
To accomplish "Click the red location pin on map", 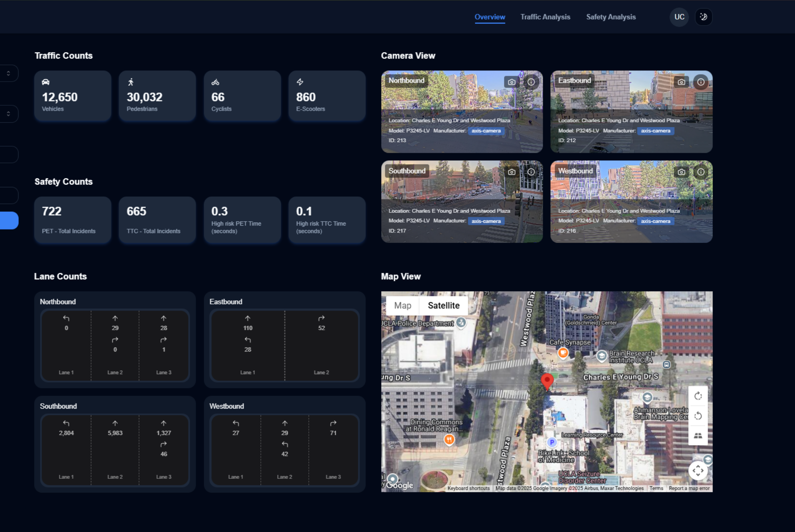I will point(547,380).
